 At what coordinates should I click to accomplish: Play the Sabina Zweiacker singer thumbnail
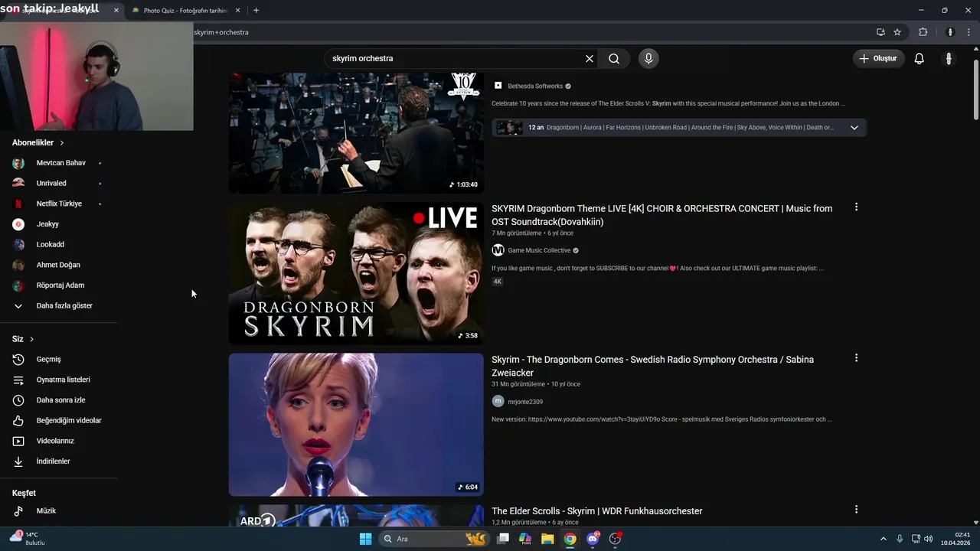pos(356,425)
